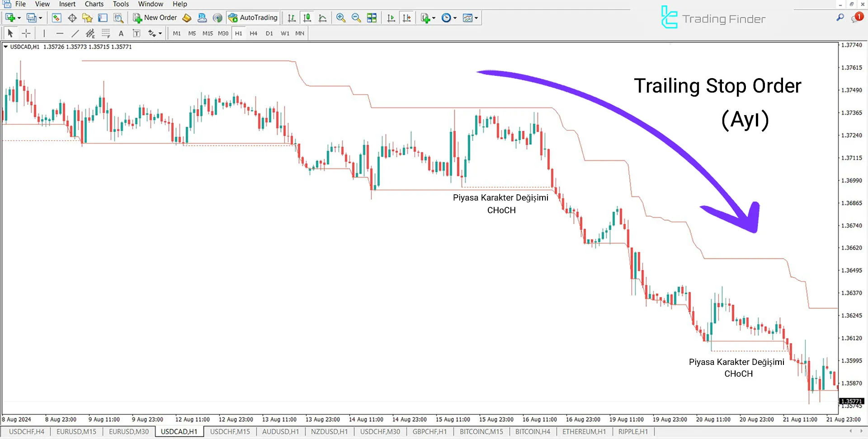
Task: Select M1 timeframe
Action: pos(177,33)
